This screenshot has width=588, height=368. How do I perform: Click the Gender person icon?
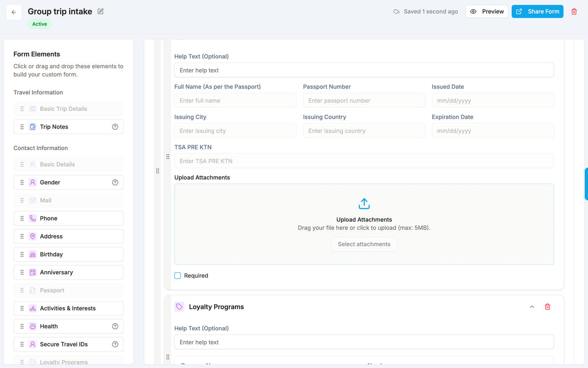[33, 182]
